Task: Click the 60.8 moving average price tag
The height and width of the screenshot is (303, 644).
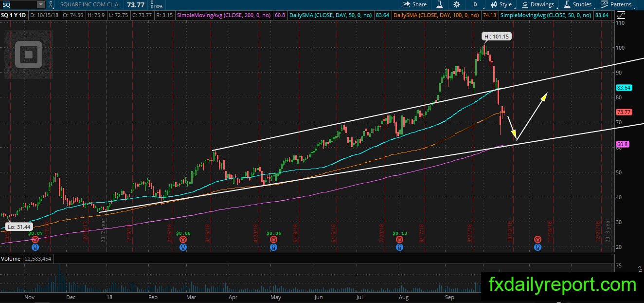Action: point(622,144)
